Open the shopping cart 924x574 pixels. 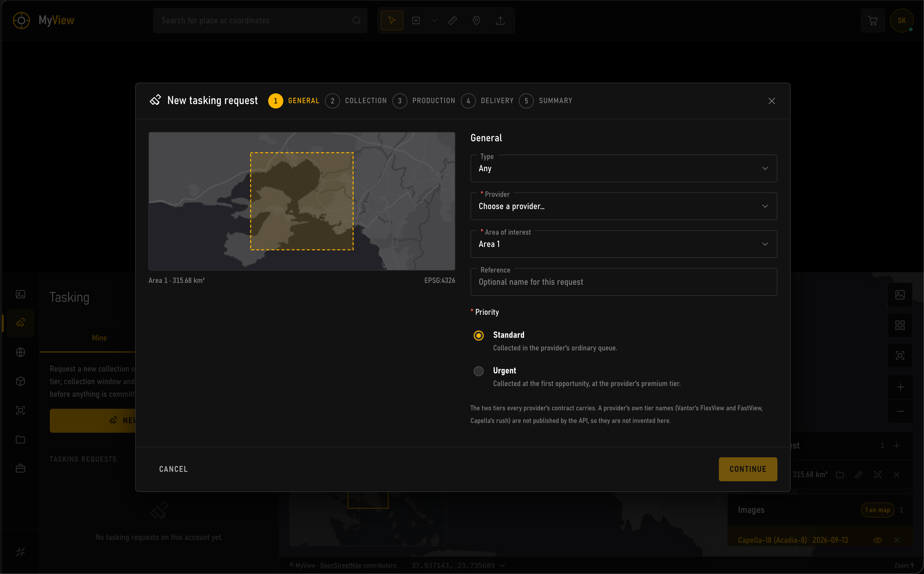pyautogui.click(x=872, y=20)
